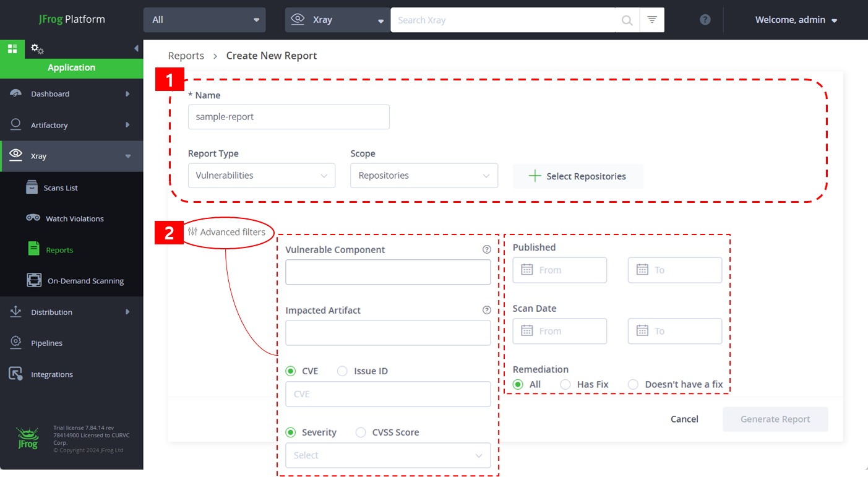Click the Vulnerable Component help icon
Viewport: 868px width, 477px height.
(487, 249)
